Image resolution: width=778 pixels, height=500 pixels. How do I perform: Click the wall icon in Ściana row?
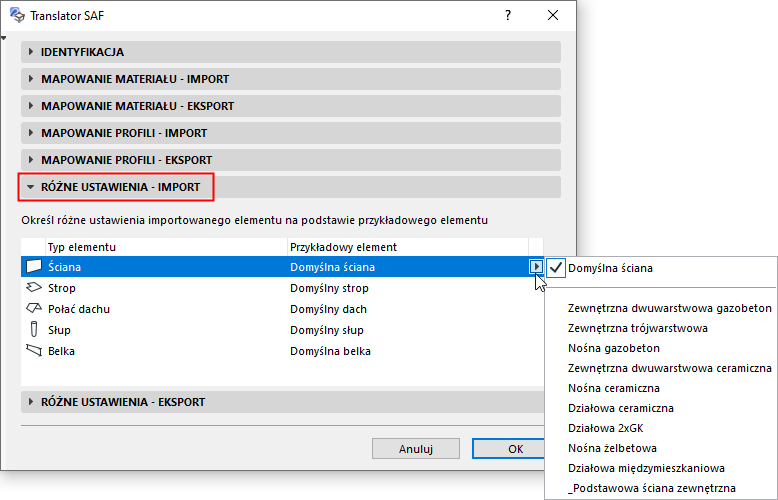point(34,266)
